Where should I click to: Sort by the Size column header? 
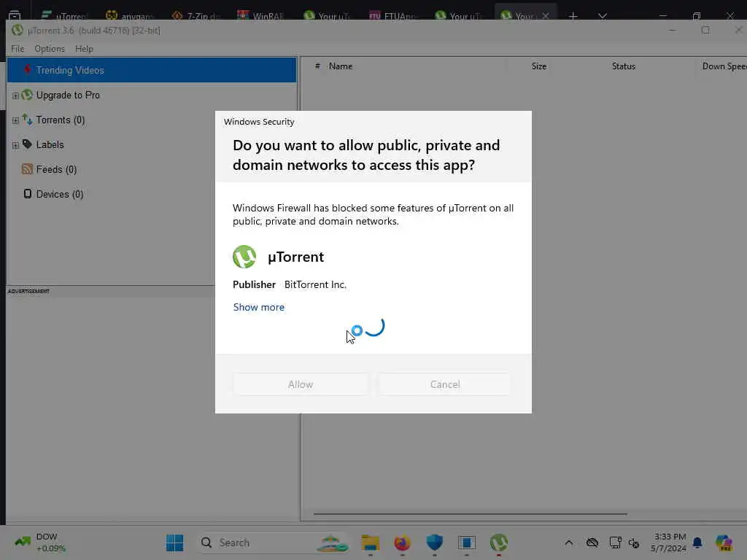[x=539, y=66]
